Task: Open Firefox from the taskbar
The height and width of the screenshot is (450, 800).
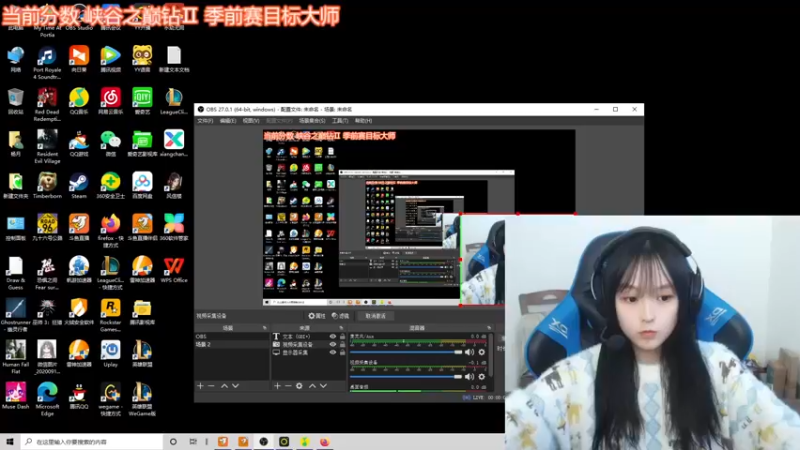Action: (x=324, y=442)
